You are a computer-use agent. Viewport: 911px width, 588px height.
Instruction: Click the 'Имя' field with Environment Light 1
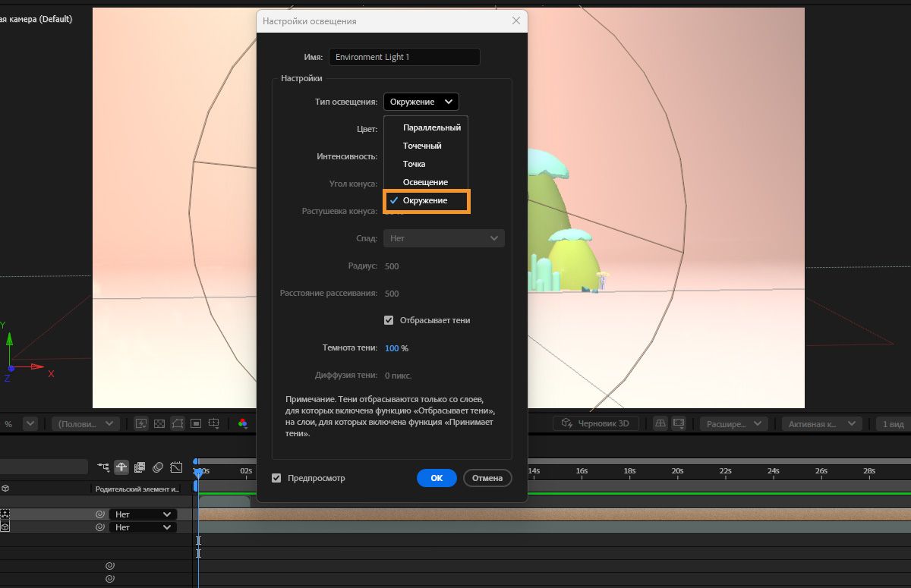[x=404, y=57]
